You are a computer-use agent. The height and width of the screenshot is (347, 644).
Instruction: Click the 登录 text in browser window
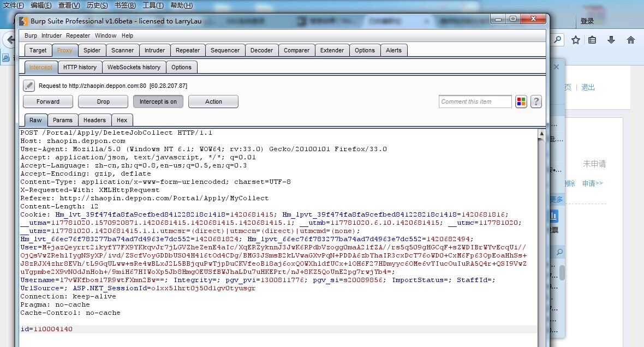[587, 21]
